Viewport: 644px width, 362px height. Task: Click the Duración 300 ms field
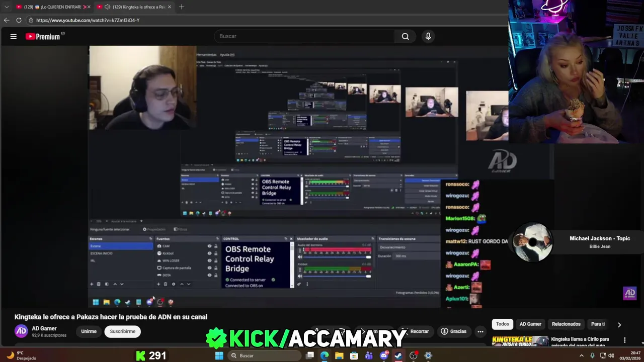tap(417, 256)
